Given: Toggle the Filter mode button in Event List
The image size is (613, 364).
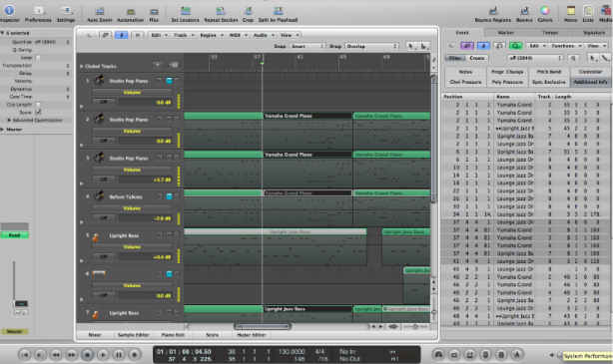Looking at the screenshot, I should click(454, 58).
